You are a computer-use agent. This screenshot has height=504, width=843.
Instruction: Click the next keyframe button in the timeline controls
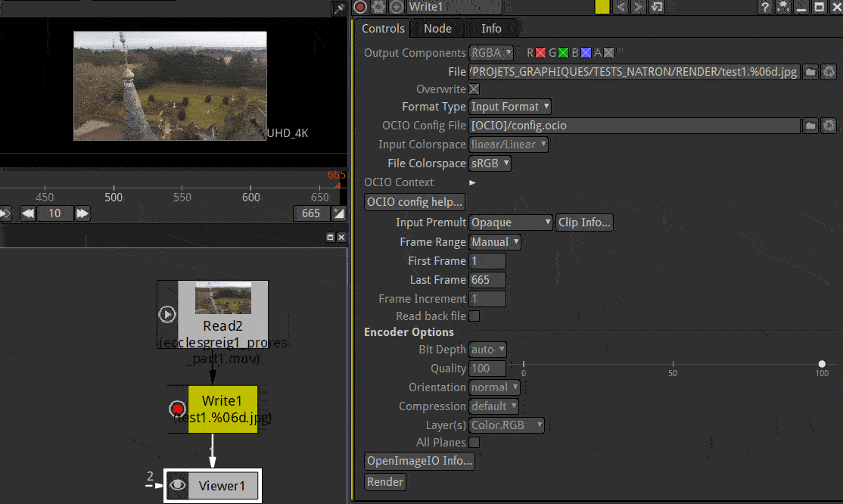pyautogui.click(x=5, y=213)
